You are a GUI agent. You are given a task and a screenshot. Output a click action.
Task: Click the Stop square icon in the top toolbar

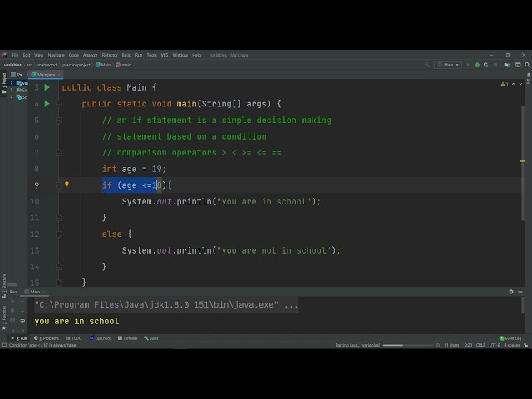pyautogui.click(x=495, y=65)
